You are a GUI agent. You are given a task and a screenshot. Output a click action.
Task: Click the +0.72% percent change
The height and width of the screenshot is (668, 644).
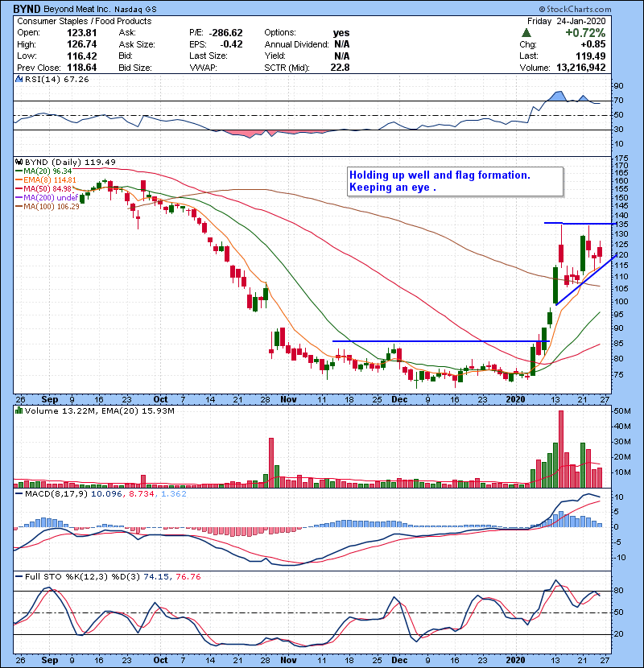click(x=585, y=33)
